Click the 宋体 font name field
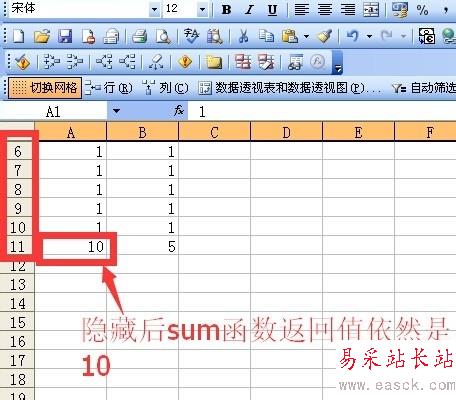Screen dimensions: 456x400 click(x=79, y=9)
